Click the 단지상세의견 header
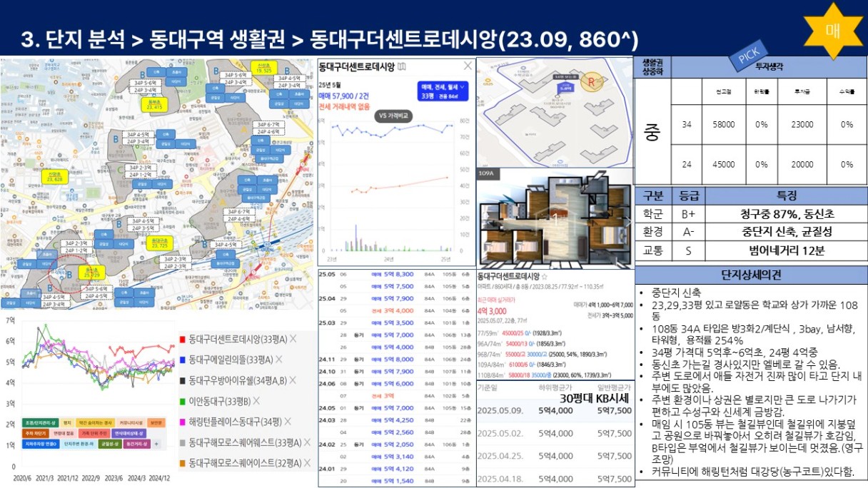This screenshot has height=488, width=868. point(751,275)
